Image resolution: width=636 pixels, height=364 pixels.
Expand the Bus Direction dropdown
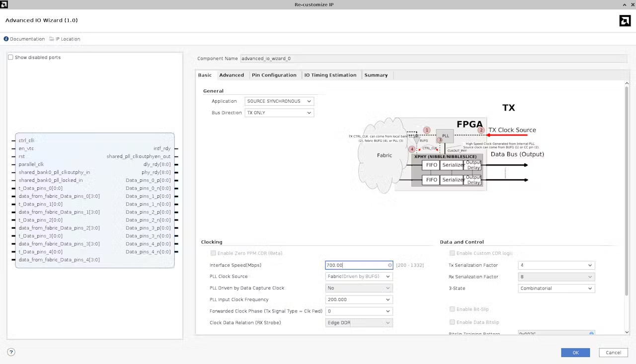tap(279, 113)
